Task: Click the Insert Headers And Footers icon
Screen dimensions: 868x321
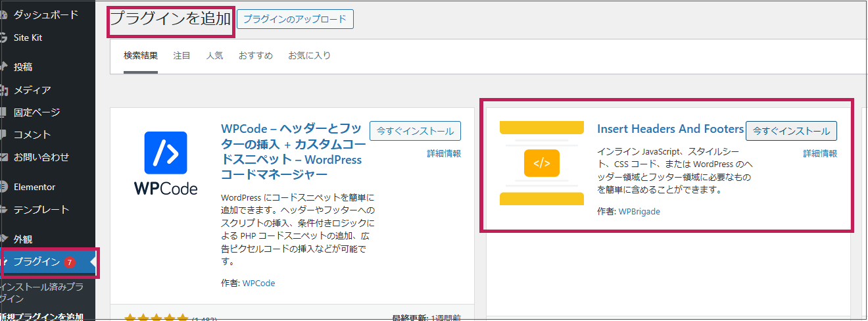Action: (x=542, y=163)
